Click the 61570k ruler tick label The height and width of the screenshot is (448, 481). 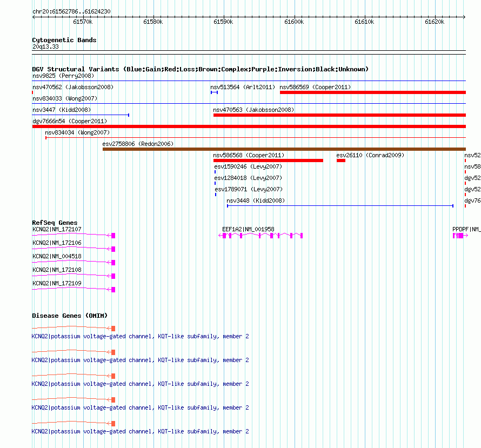(x=83, y=22)
